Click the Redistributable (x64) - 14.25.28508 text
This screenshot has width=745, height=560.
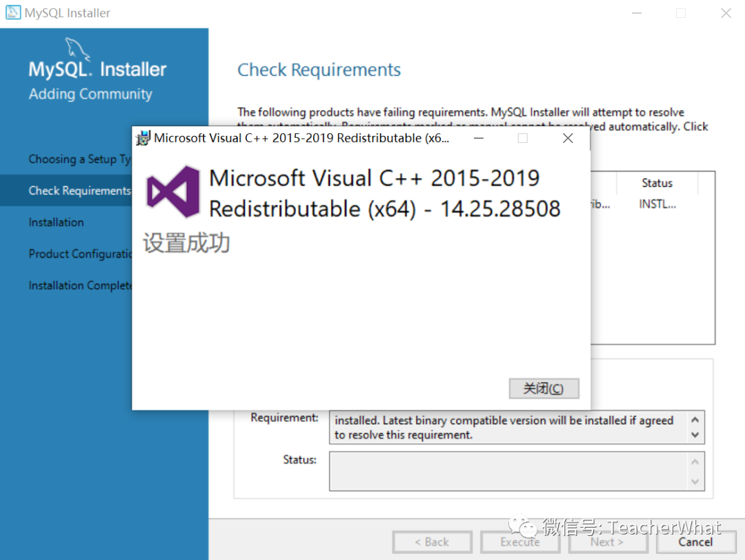[x=384, y=209]
